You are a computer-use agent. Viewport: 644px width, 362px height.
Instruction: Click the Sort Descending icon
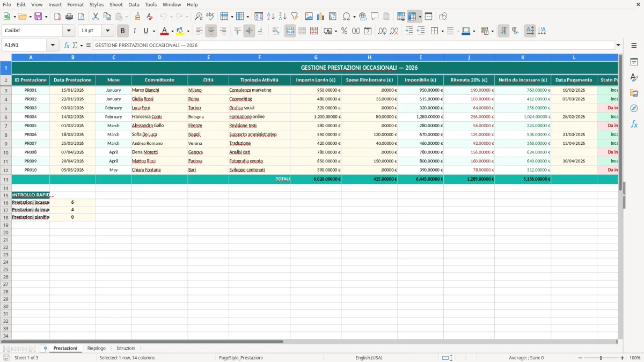[282, 17]
